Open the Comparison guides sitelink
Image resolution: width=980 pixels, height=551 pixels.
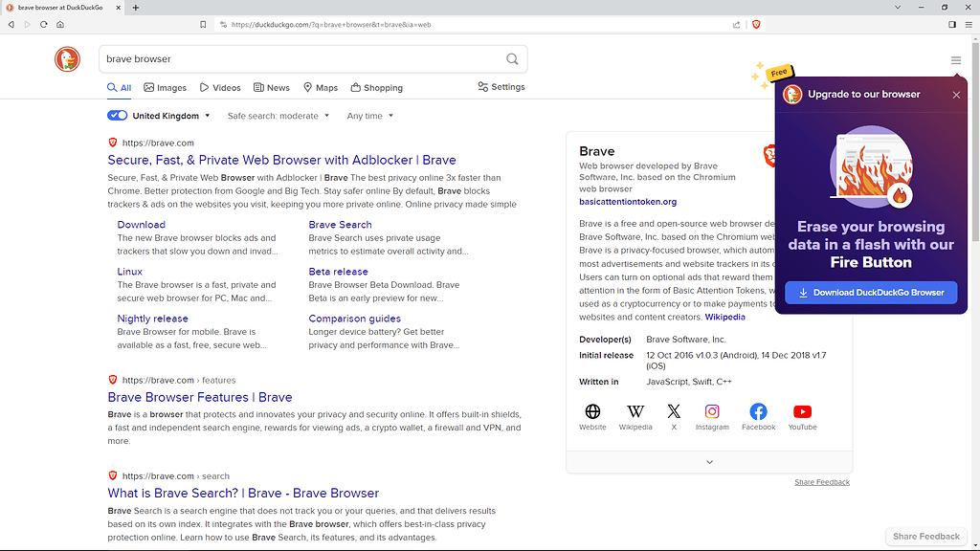coord(354,318)
